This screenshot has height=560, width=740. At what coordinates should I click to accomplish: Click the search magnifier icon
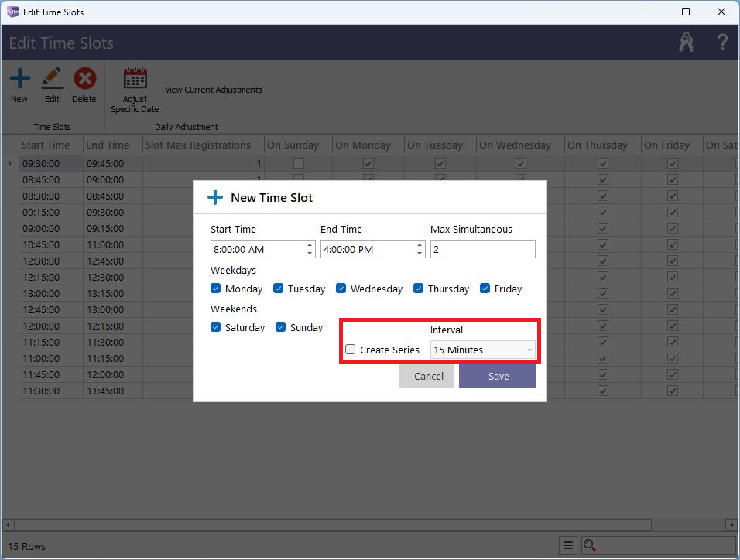pyautogui.click(x=590, y=546)
